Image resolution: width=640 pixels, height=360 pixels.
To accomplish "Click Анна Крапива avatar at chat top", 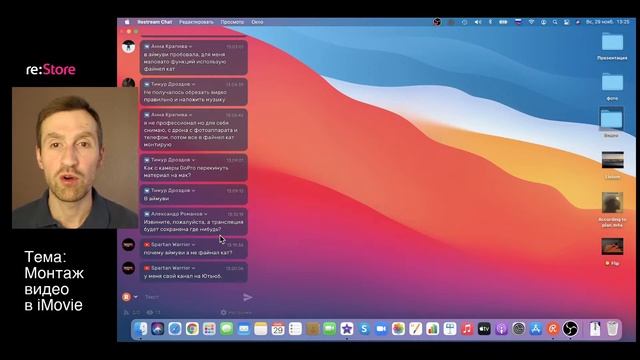I will tap(129, 47).
